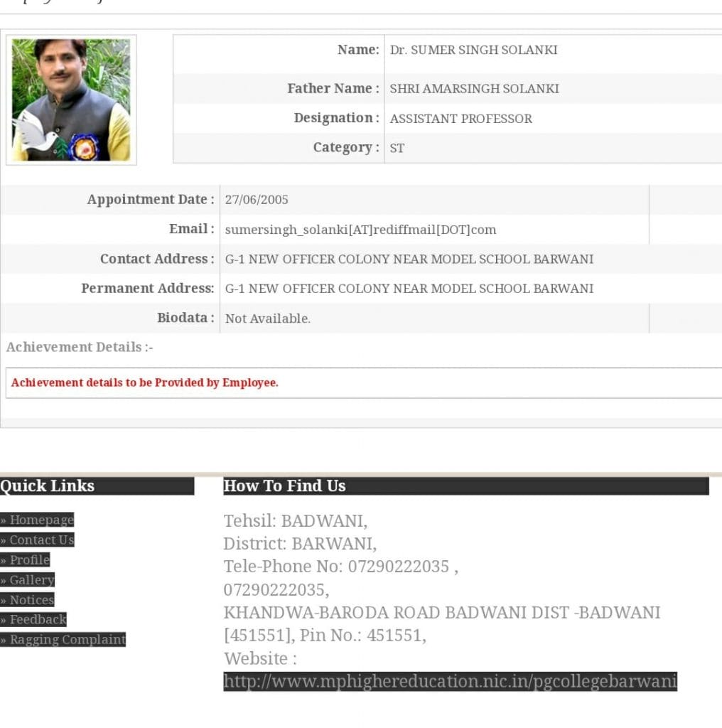This screenshot has height=728, width=722.
Task: Click the Biodata 'Not Available.' text
Action: [267, 318]
